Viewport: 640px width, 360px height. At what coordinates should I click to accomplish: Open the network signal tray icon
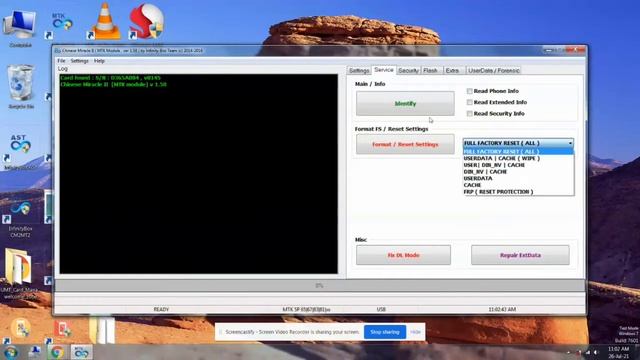click(588, 352)
